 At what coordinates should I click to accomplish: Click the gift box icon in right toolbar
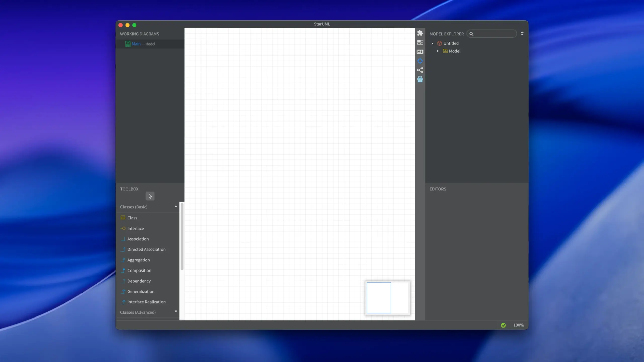click(x=420, y=79)
